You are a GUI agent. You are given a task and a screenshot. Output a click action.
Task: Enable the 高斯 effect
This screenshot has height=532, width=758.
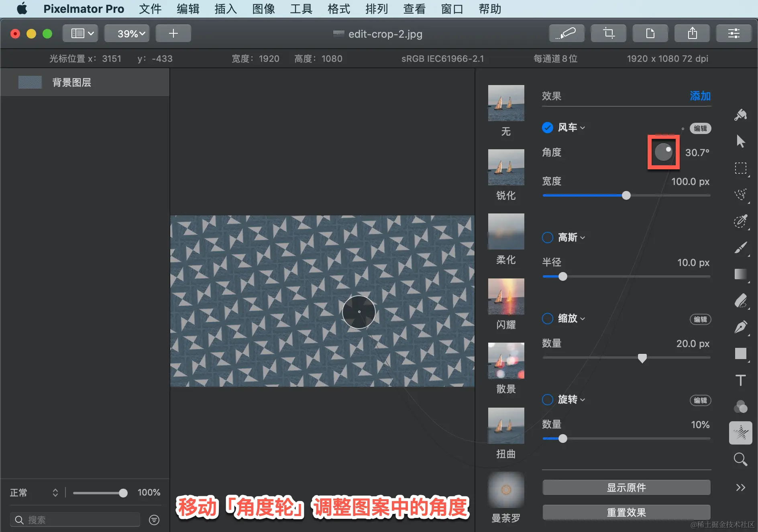pos(548,238)
